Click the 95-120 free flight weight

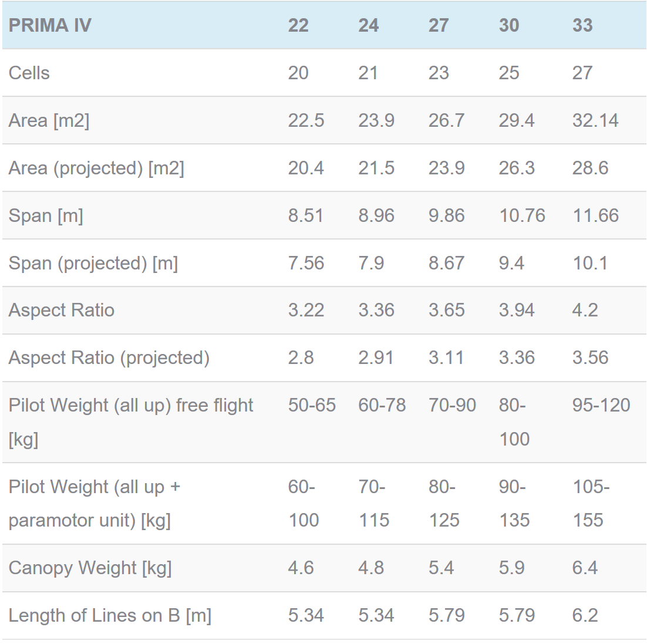pyautogui.click(x=601, y=405)
